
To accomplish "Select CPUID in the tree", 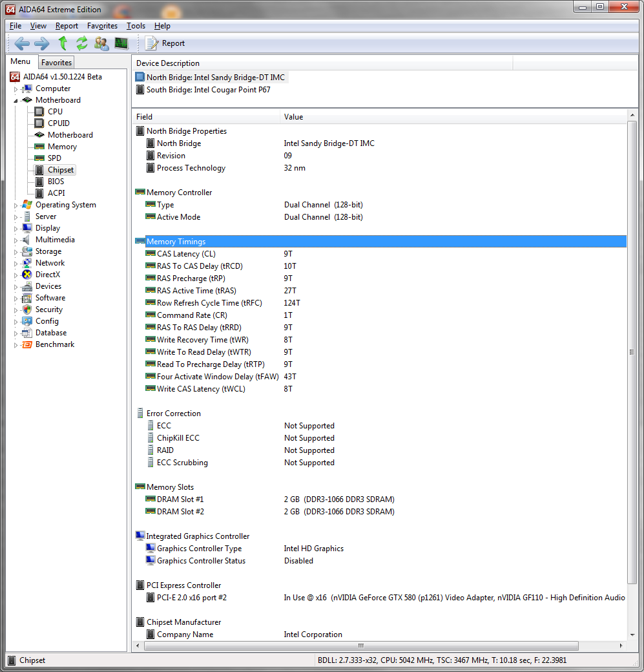I will [58, 123].
